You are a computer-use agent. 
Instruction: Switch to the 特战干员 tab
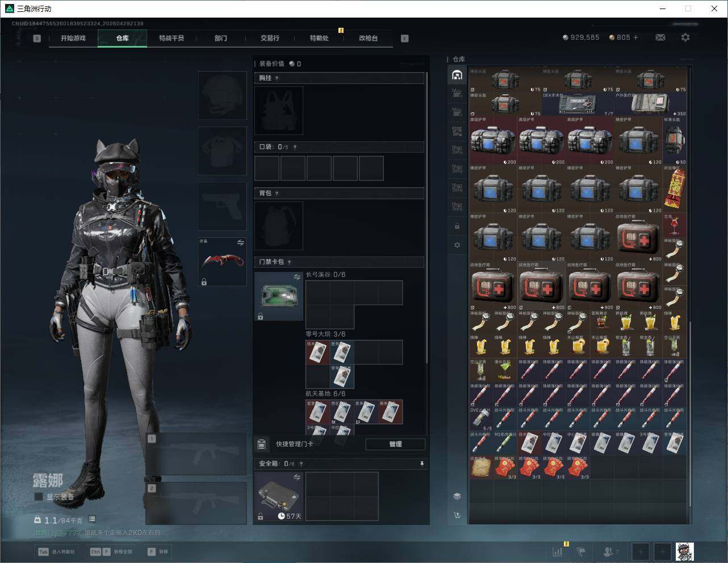[171, 38]
